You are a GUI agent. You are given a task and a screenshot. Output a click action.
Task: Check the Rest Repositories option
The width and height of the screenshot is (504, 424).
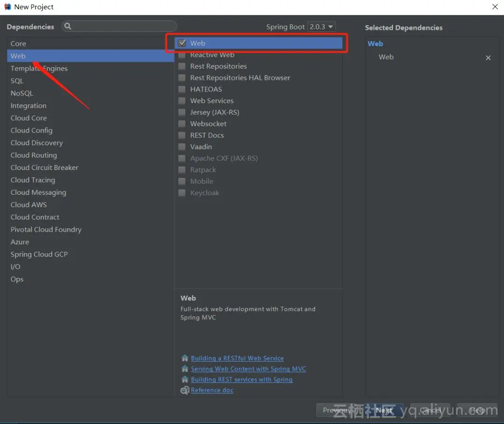pos(182,66)
